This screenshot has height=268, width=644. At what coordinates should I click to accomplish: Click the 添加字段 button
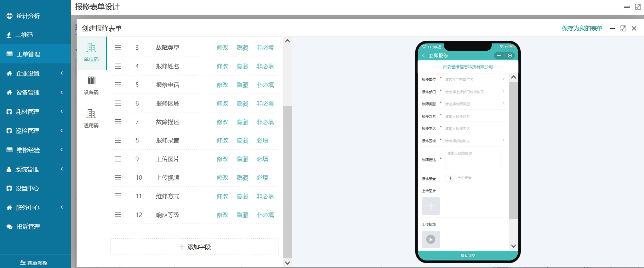[x=195, y=247]
